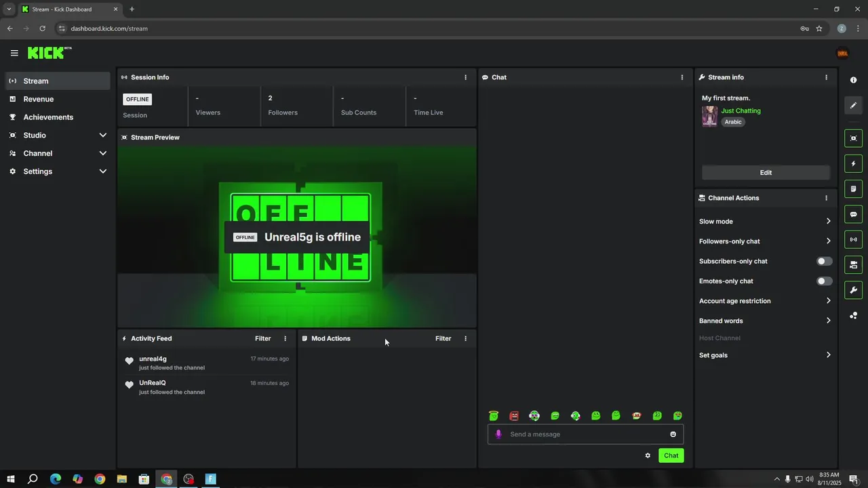Open Account age restriction options
The image size is (868, 488).
tap(765, 301)
